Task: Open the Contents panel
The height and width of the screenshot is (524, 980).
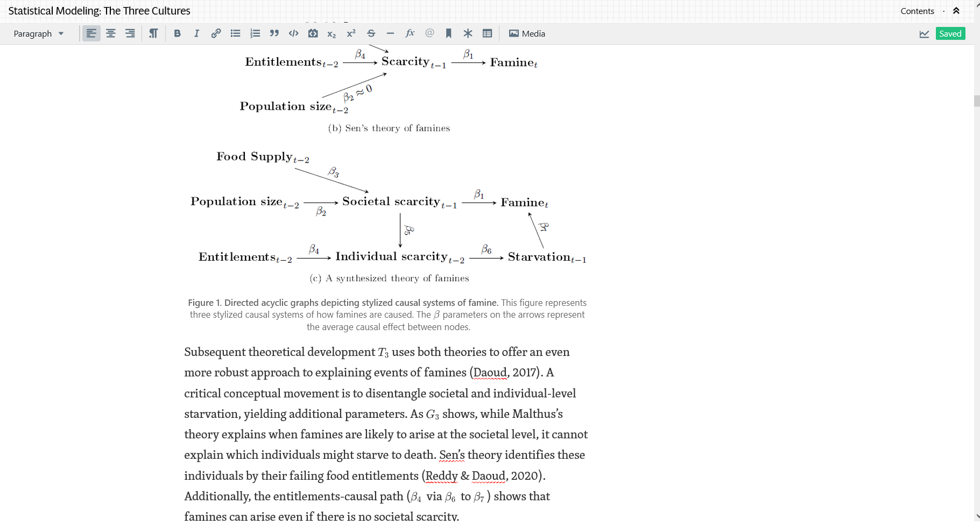Action: click(x=917, y=11)
